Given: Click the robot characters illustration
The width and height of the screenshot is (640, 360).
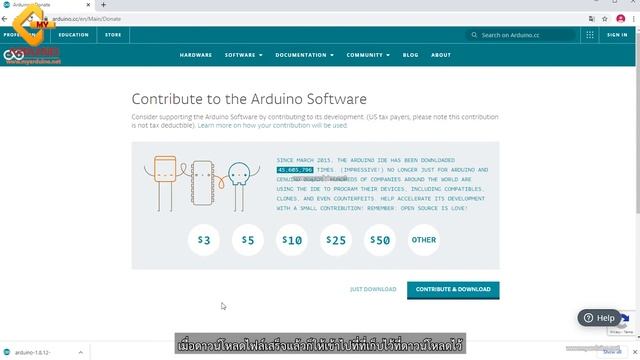Looking at the screenshot, I should 202,183.
